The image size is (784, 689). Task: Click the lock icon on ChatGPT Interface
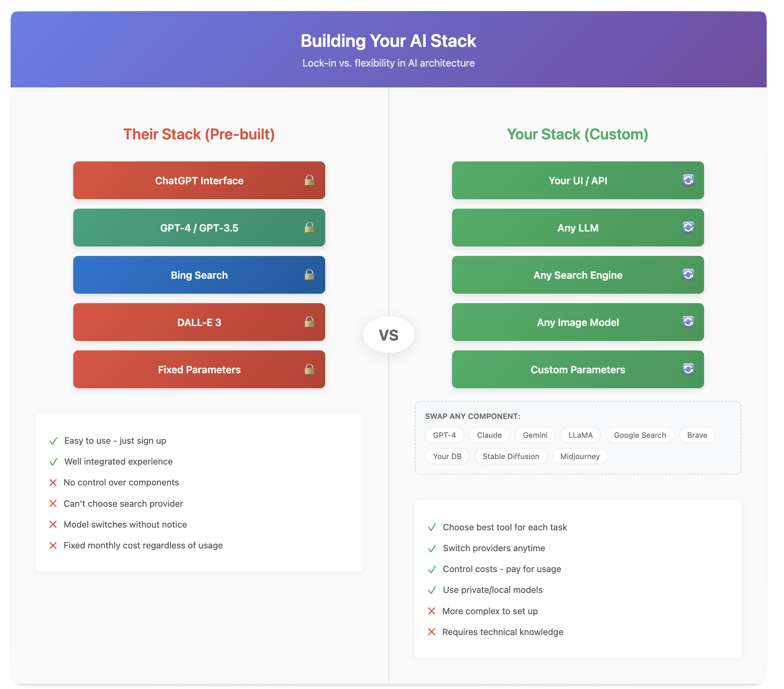tap(310, 180)
